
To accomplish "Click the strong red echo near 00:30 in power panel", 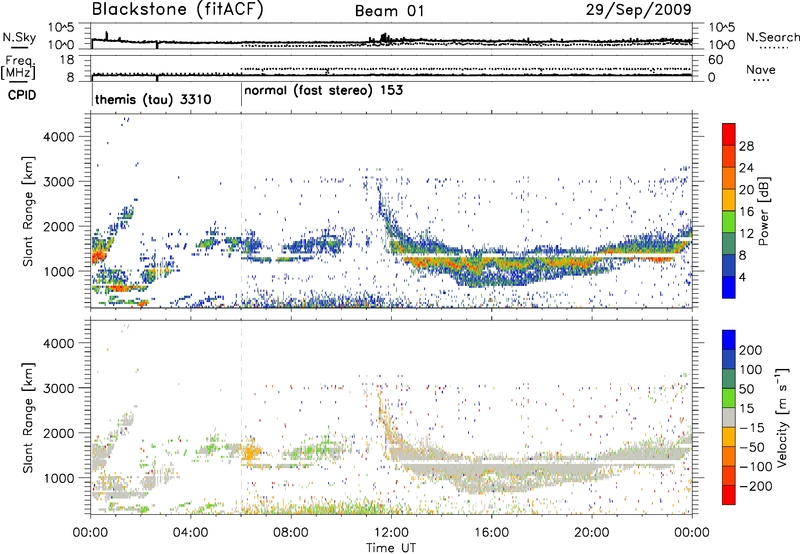I will click(x=98, y=254).
